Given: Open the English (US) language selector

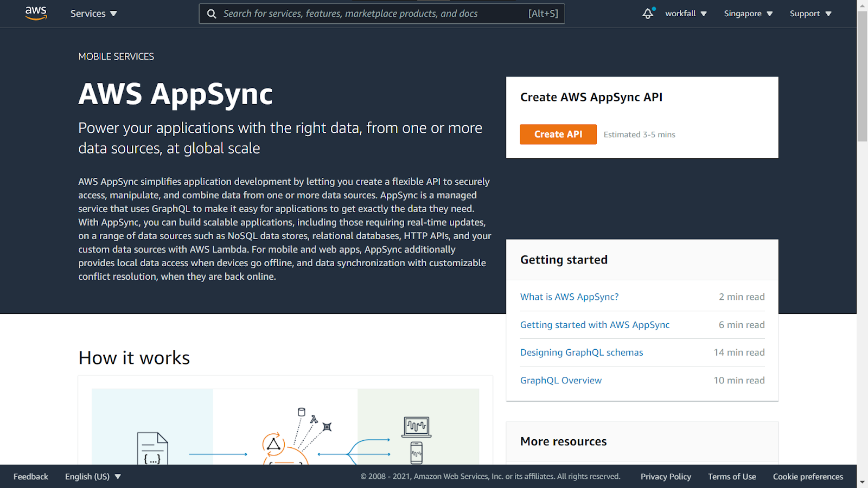Looking at the screenshot, I should [93, 477].
